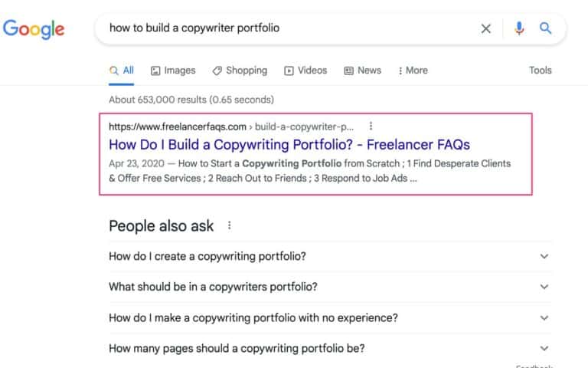Switch to the Images tab
588x368 pixels.
tap(173, 71)
